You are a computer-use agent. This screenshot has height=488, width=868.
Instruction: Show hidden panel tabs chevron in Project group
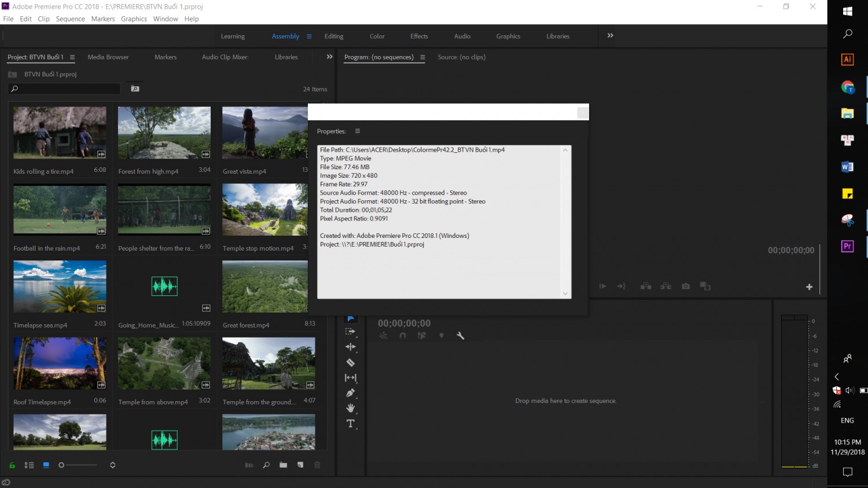point(329,57)
